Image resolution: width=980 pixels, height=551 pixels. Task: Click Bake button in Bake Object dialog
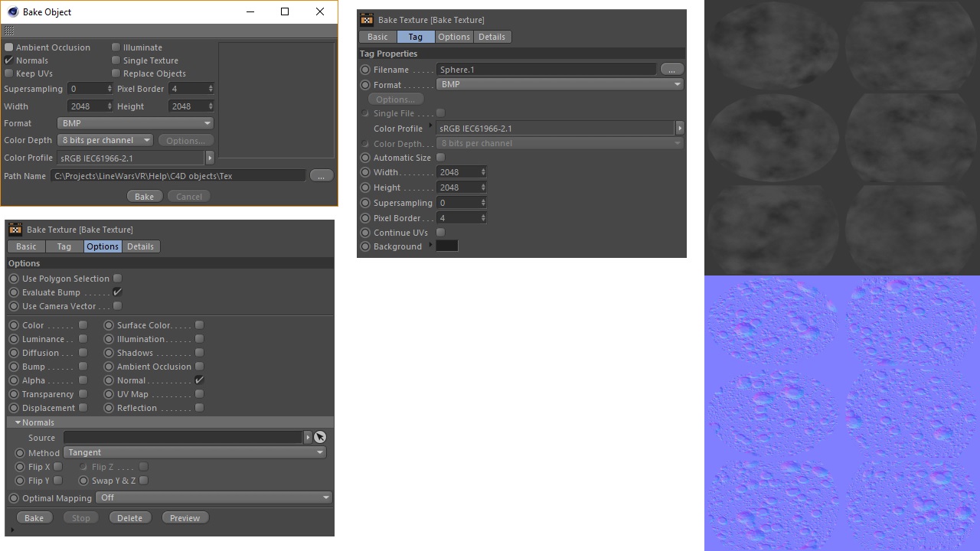(x=144, y=197)
